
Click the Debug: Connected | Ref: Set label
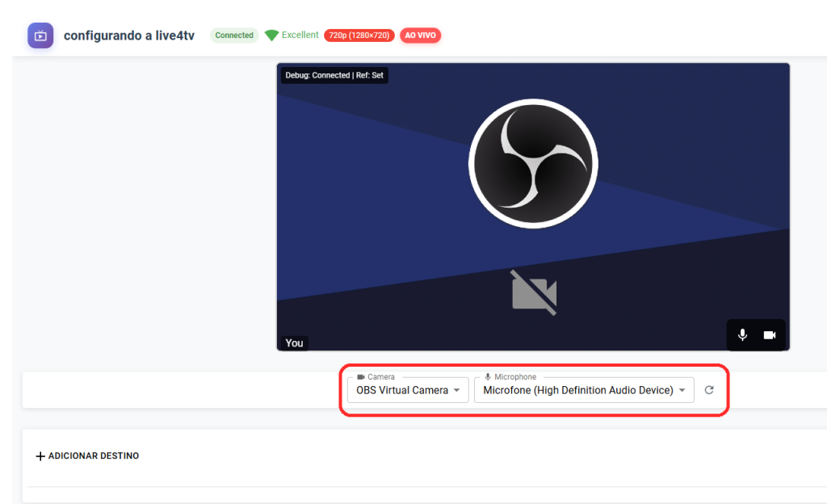pyautogui.click(x=334, y=75)
